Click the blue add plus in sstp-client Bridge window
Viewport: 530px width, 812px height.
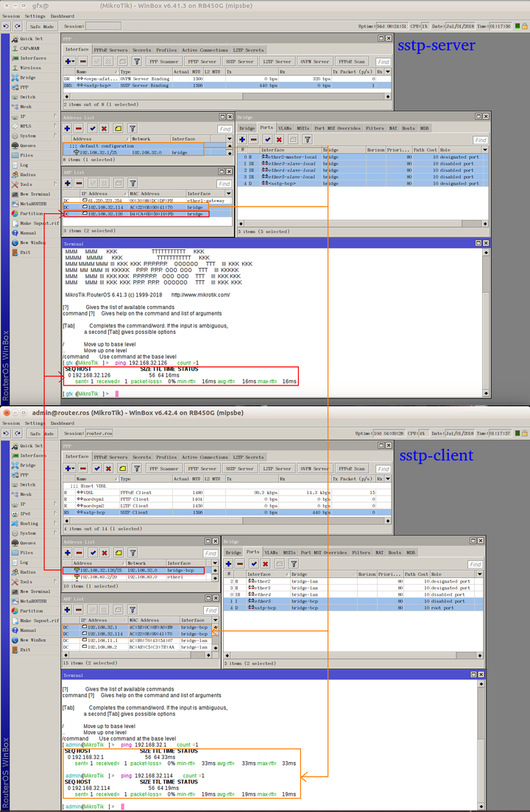228,563
